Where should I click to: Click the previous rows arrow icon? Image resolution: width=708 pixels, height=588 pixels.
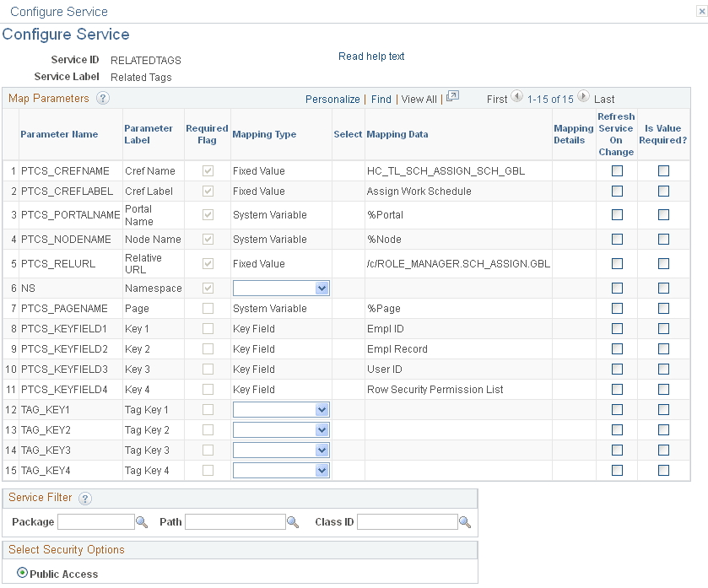517,97
